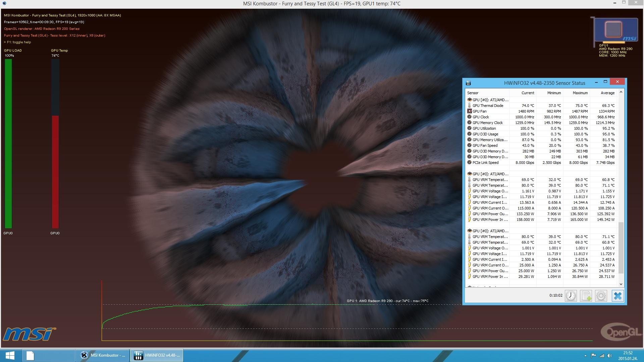Expand GPU group header above GPU Thermal Diode
644x362 pixels.
click(488, 100)
